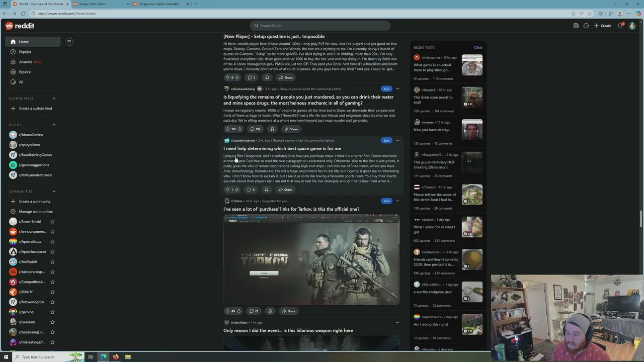The height and width of the screenshot is (362, 644).
Task: Collapse the Communities section
Action: pyautogui.click(x=54, y=191)
